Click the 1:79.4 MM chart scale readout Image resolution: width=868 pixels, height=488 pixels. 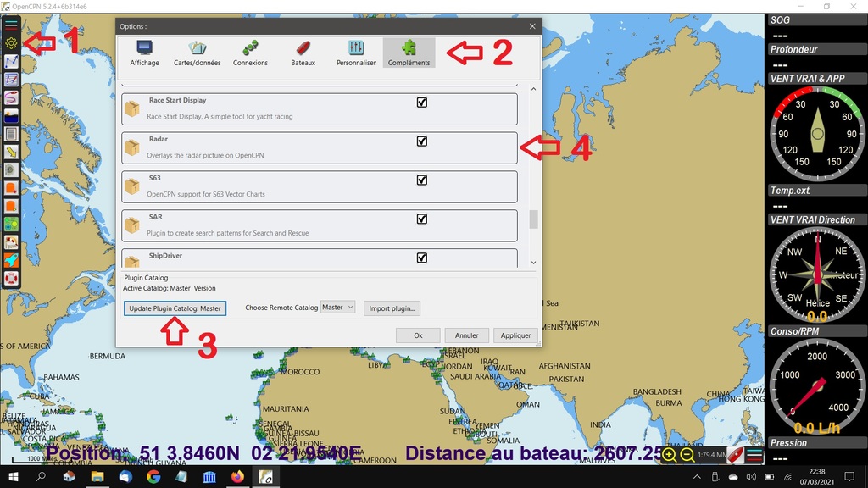(x=711, y=455)
